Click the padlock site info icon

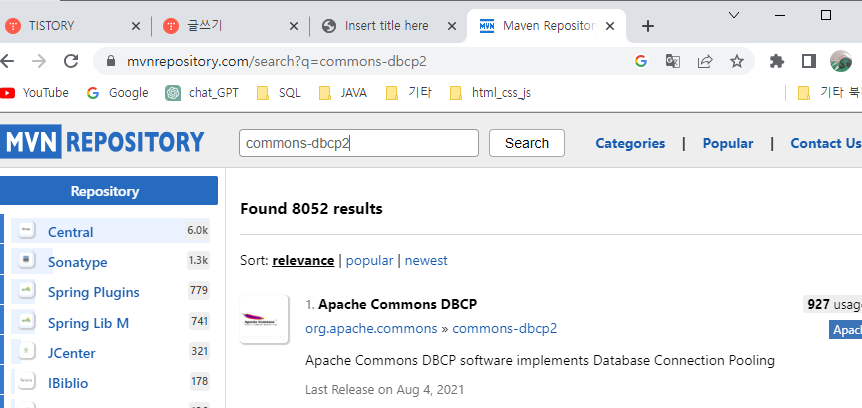click(x=111, y=61)
